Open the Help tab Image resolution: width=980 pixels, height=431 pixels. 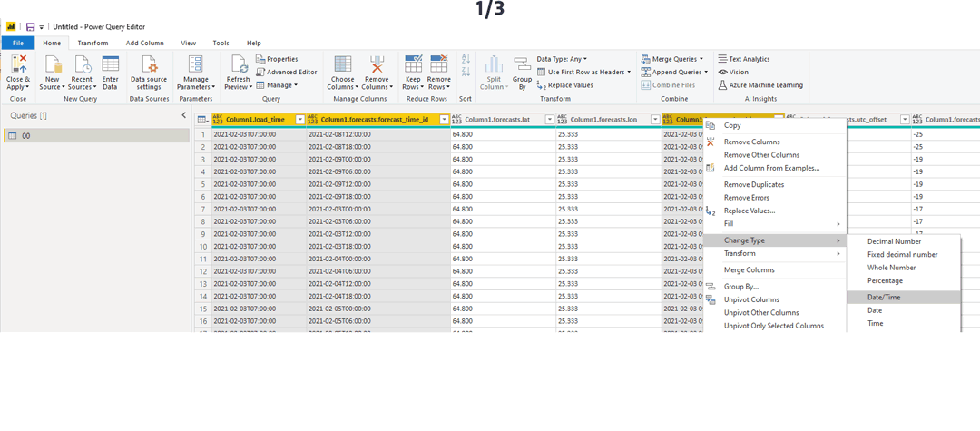[x=254, y=44]
